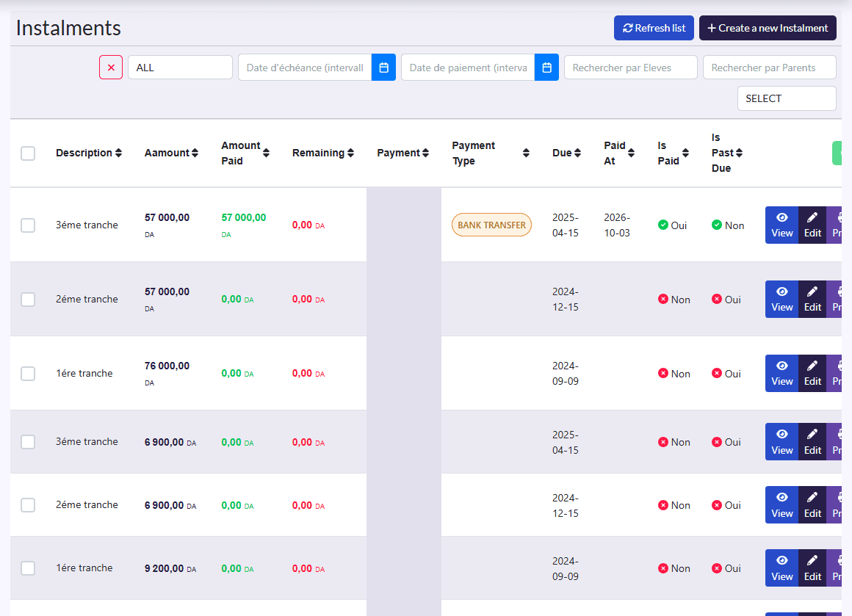
Task: Click the green Oui paid status check icon
Action: [x=663, y=225]
